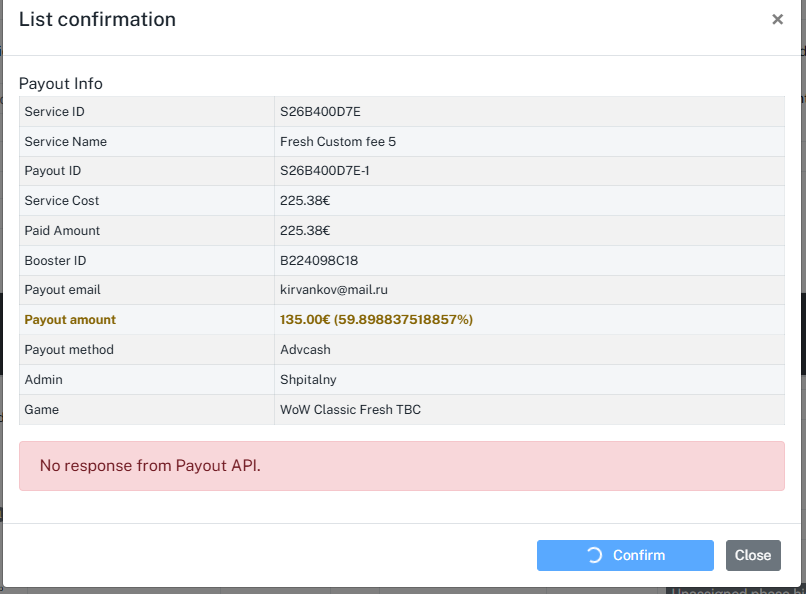Click the 'Admin' label cell
The height and width of the screenshot is (594, 806).
[x=147, y=380]
